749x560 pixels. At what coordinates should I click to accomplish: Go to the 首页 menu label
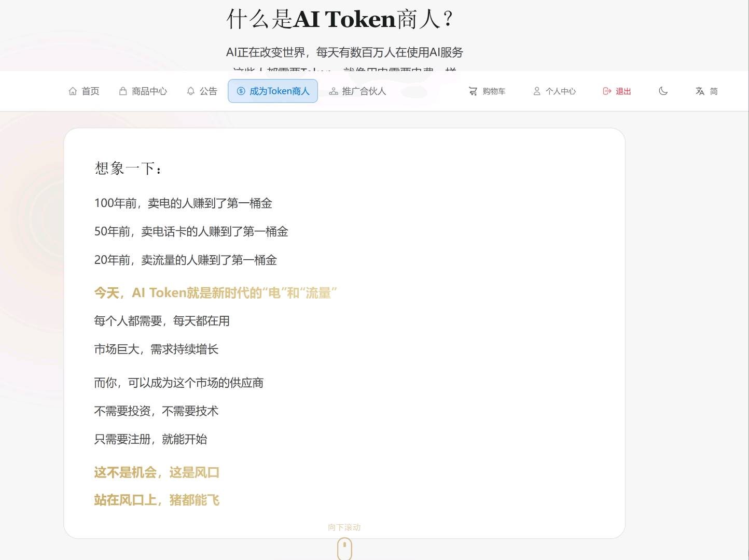pyautogui.click(x=91, y=91)
